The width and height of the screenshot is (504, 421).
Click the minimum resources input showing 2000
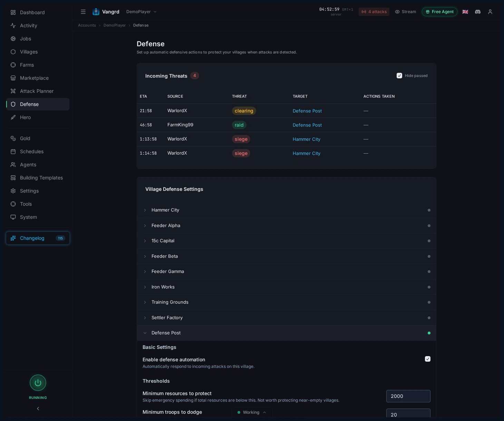click(408, 396)
